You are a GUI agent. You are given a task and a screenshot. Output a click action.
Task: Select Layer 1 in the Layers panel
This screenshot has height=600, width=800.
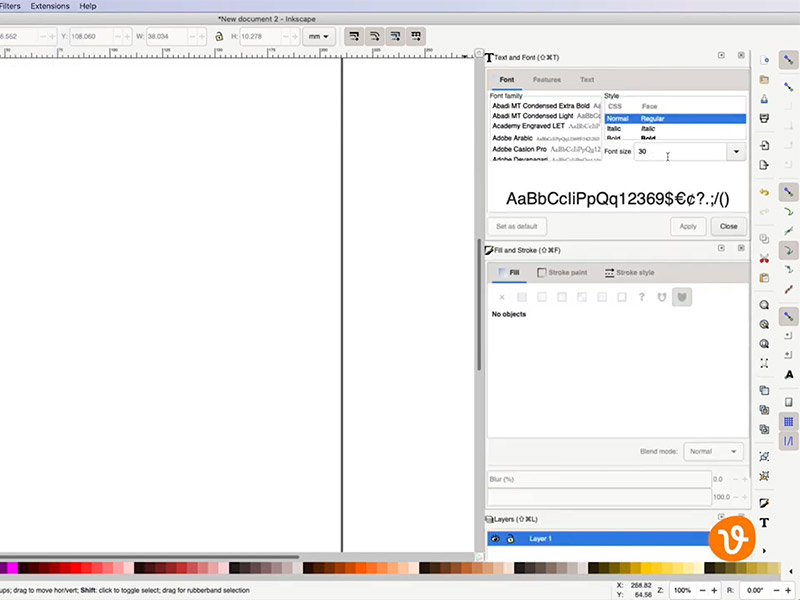(599, 539)
